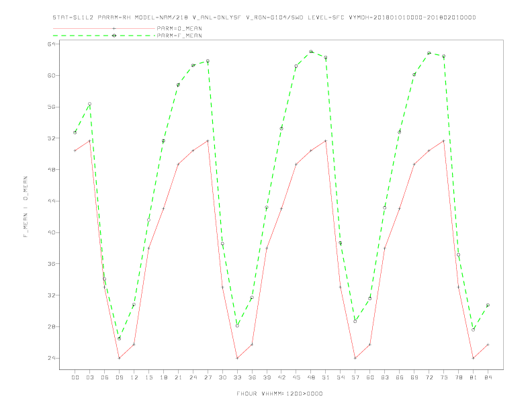Click x-axis forecast hour label 15
This screenshot has height=411, width=532.
coord(148,377)
